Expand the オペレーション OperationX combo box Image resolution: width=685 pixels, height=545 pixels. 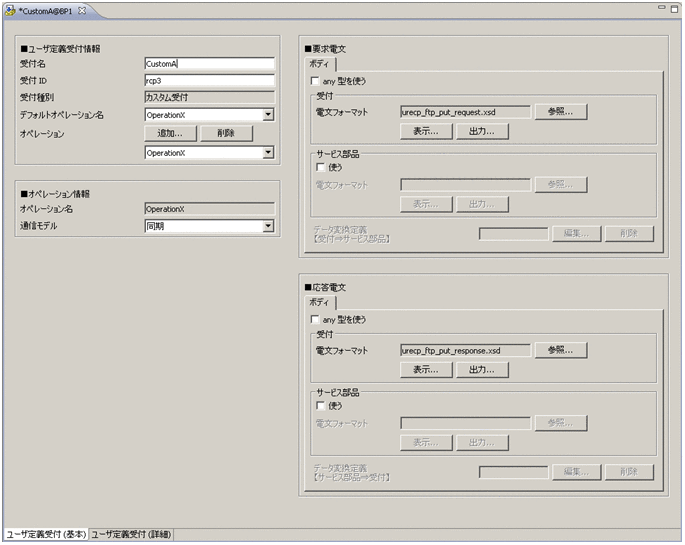(268, 153)
